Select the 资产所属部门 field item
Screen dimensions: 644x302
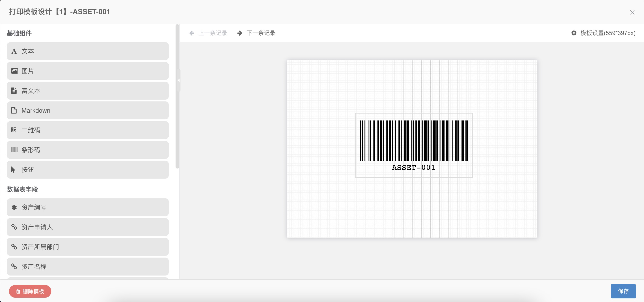[x=88, y=247]
